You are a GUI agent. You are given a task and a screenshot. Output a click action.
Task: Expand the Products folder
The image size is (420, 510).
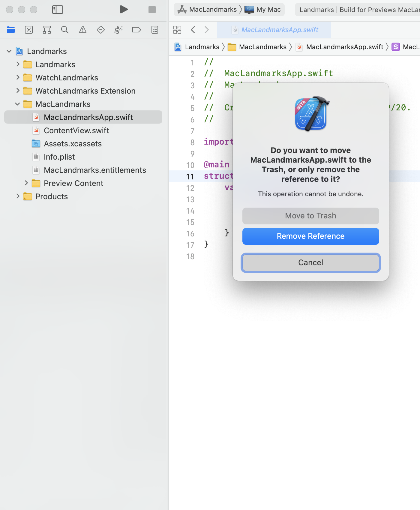tap(18, 196)
